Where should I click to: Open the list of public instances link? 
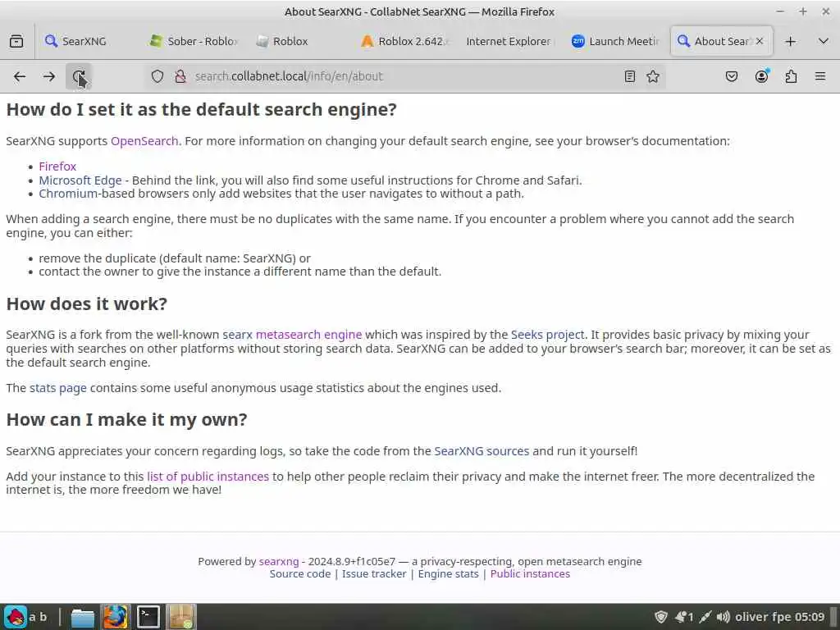point(208,477)
